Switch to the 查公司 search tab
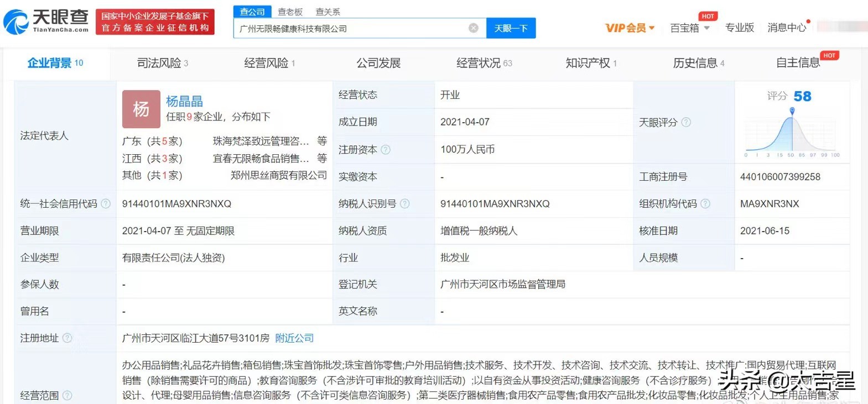Image resolution: width=868 pixels, height=404 pixels. [252, 12]
